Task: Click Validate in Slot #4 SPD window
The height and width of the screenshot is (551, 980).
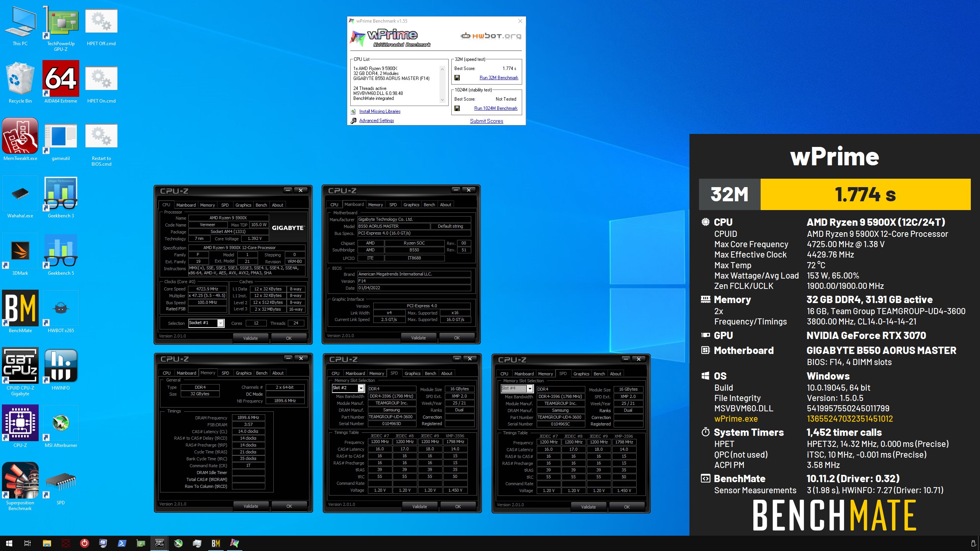Action: (588, 507)
